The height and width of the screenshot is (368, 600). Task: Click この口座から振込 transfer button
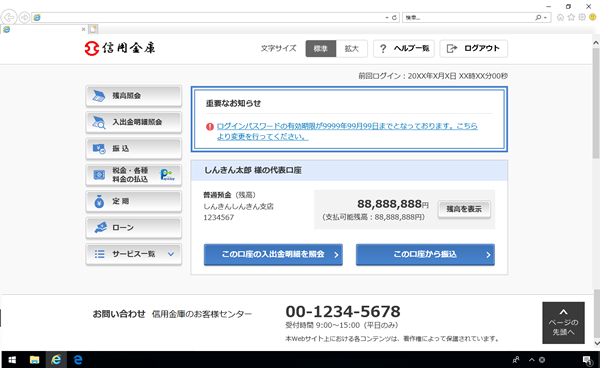pyautogui.click(x=425, y=254)
